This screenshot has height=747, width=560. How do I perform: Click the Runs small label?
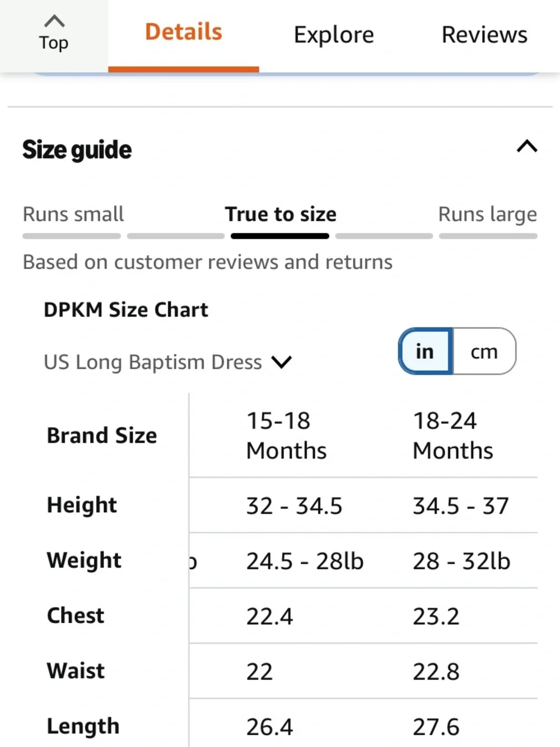pyautogui.click(x=73, y=214)
